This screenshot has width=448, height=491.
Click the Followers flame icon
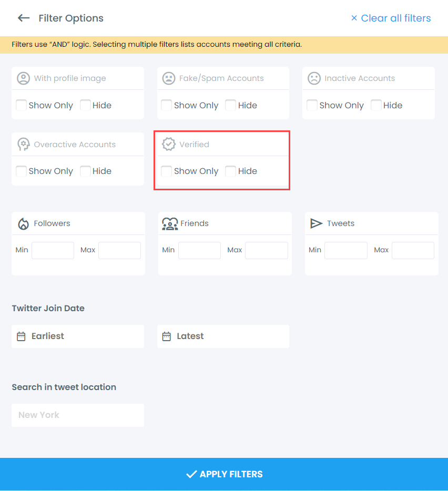(23, 223)
